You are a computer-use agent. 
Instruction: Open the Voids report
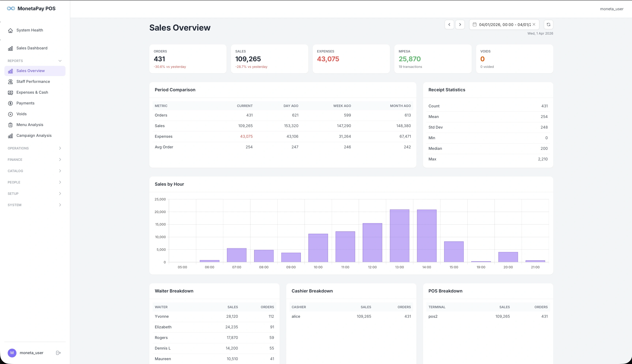point(35,114)
